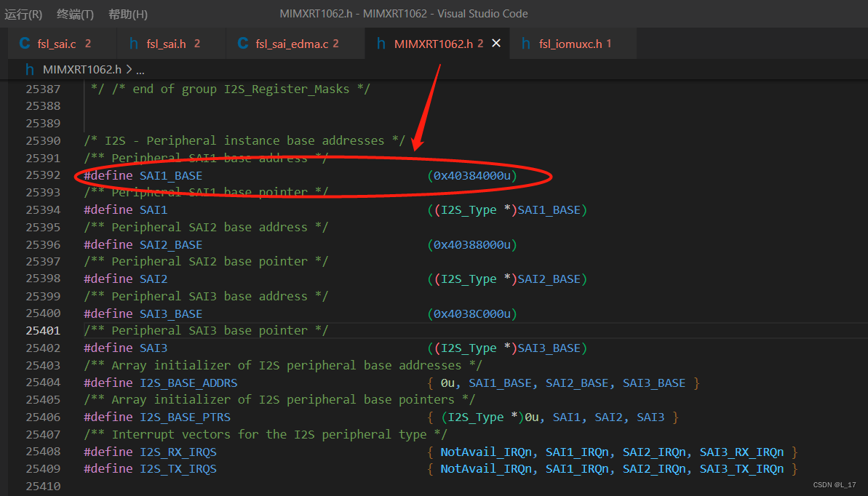Image resolution: width=868 pixels, height=496 pixels.
Task: Click the I2S_RX_IRQS macro name
Action: pyautogui.click(x=178, y=452)
